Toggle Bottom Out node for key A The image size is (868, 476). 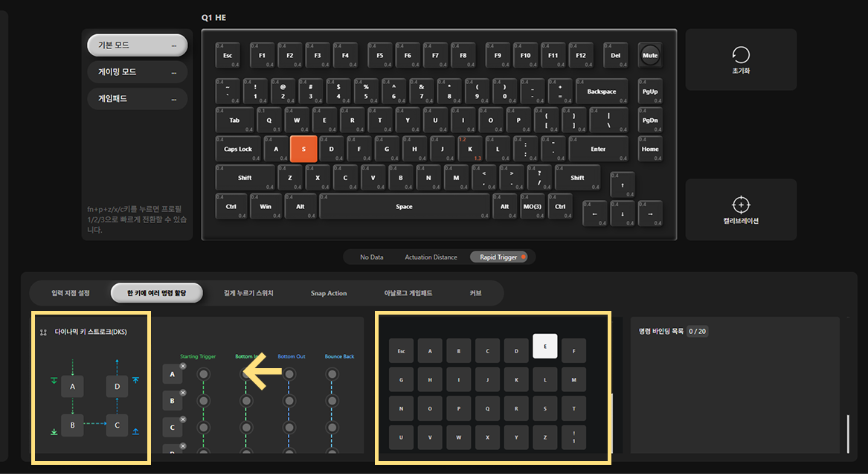[289, 375]
